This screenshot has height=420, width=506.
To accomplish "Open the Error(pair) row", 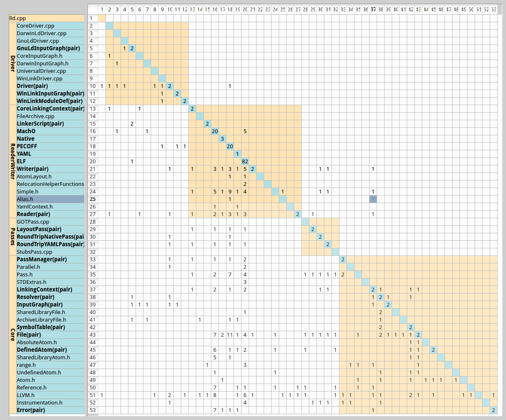I will (x=50, y=410).
